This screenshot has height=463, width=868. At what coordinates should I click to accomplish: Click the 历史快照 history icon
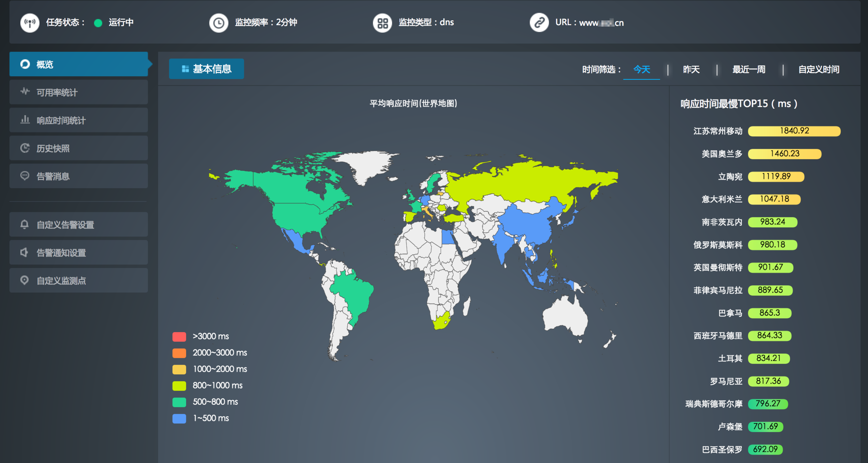coord(25,148)
